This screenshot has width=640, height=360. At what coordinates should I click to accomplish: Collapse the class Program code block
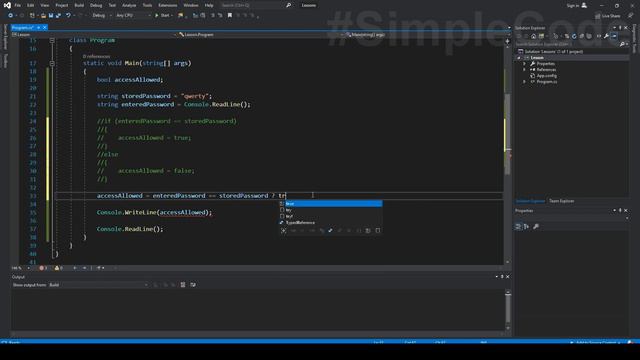(x=52, y=40)
